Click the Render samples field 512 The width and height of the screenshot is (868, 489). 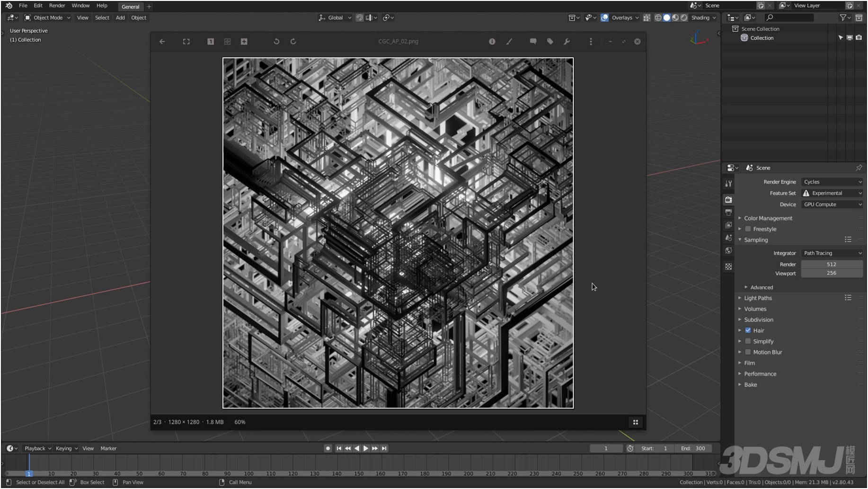(x=832, y=265)
